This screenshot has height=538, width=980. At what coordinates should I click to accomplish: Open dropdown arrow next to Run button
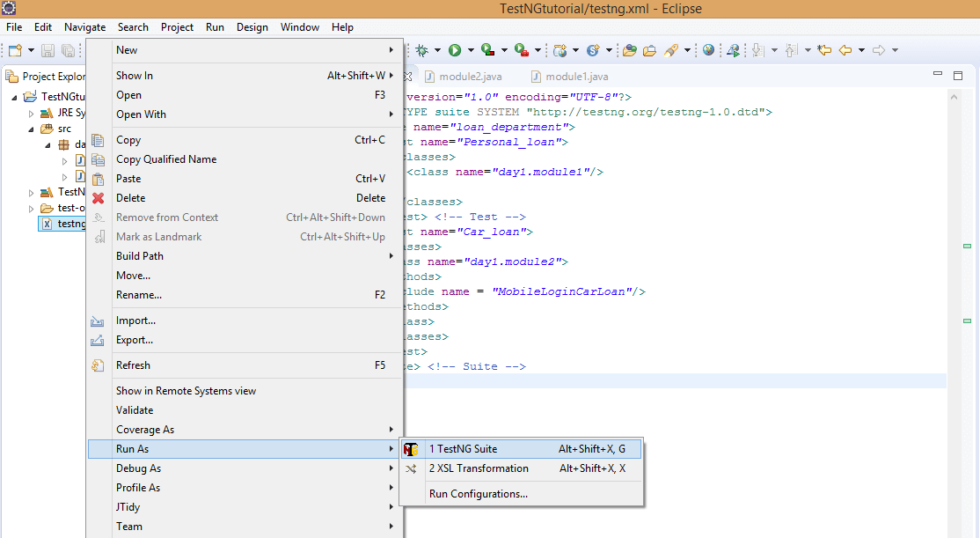(471, 50)
